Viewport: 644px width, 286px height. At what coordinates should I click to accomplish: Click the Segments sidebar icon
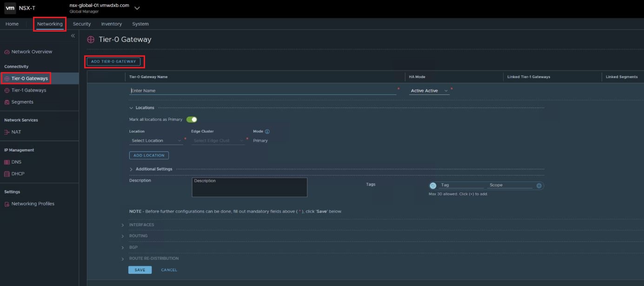7,102
